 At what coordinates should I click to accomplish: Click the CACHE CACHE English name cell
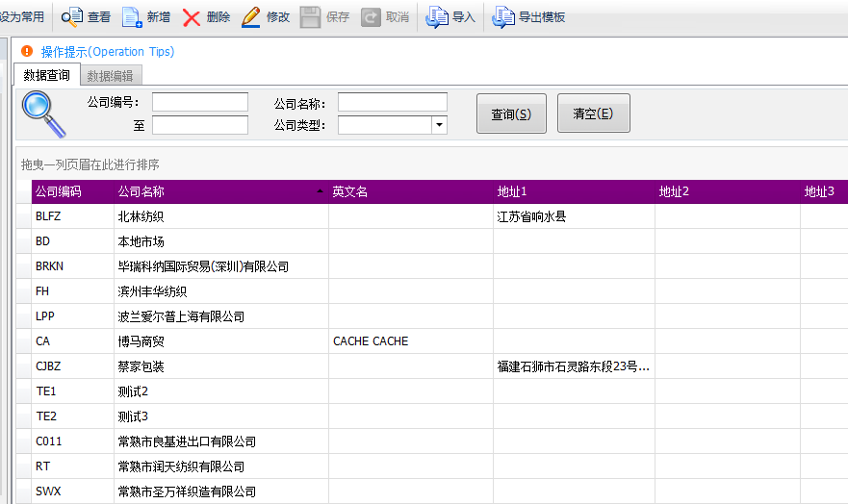click(x=411, y=341)
